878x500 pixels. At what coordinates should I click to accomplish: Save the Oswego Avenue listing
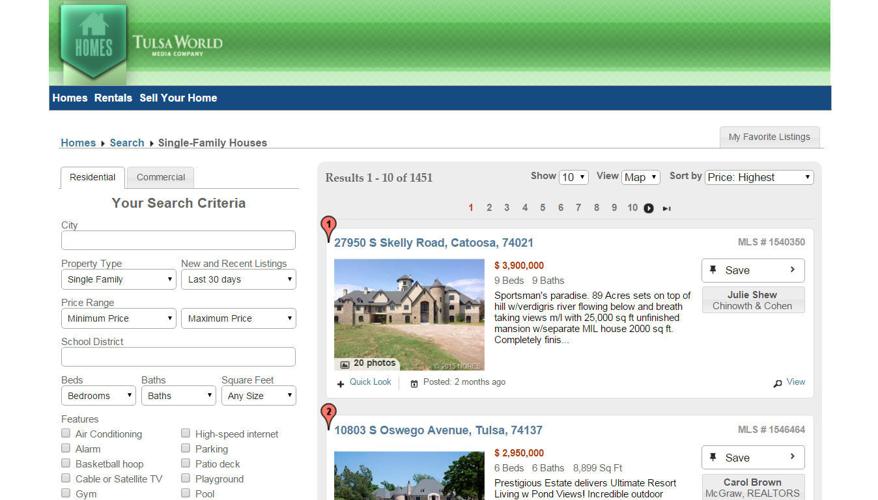[753, 457]
